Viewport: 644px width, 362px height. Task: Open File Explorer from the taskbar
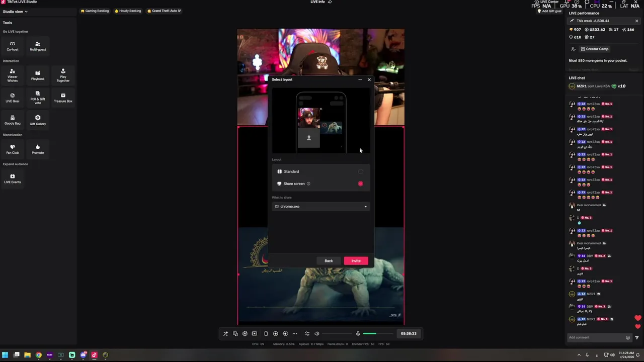27,355
